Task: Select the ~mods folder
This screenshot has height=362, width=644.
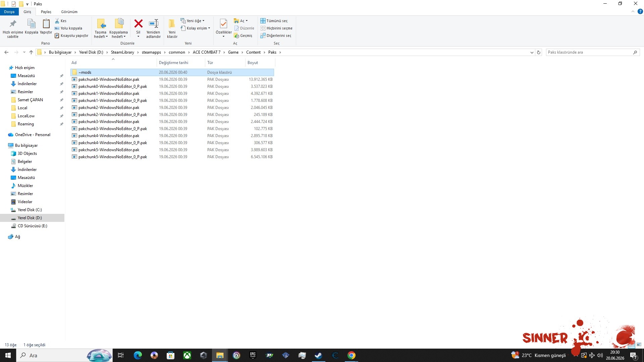Action: 172,72
